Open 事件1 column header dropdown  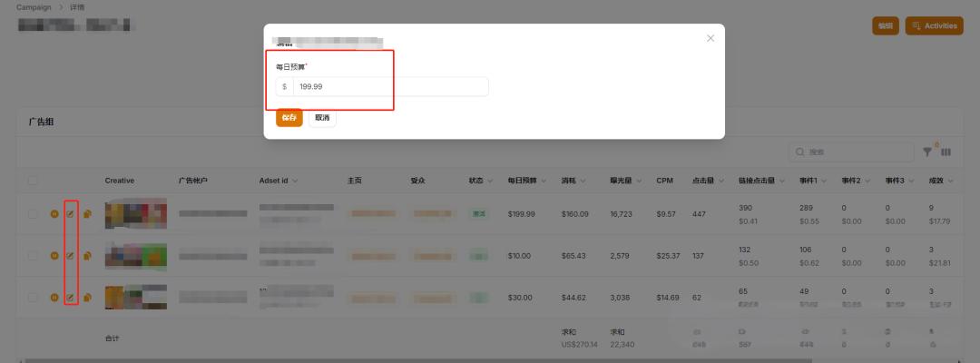pyautogui.click(x=824, y=181)
